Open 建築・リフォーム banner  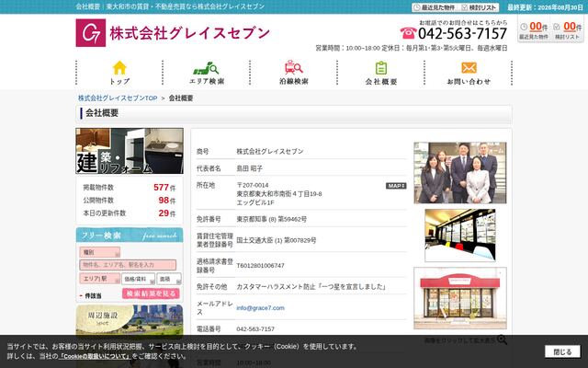[130, 151]
